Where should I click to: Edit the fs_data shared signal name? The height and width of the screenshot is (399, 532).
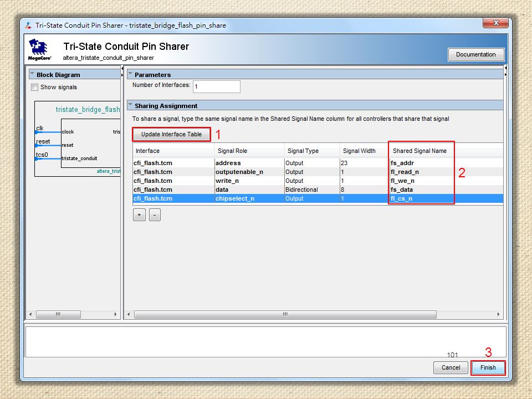tap(422, 190)
